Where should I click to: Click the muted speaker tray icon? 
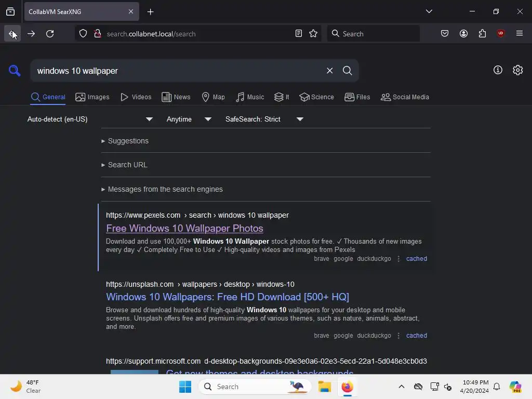click(448, 387)
